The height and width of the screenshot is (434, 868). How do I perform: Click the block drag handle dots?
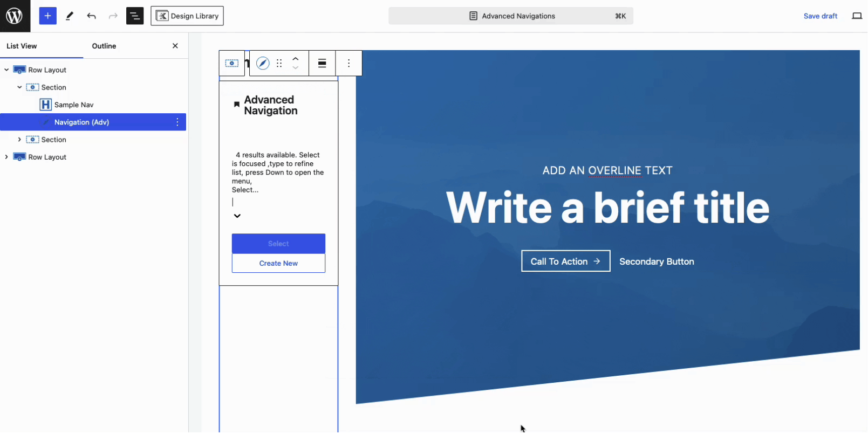(x=279, y=64)
